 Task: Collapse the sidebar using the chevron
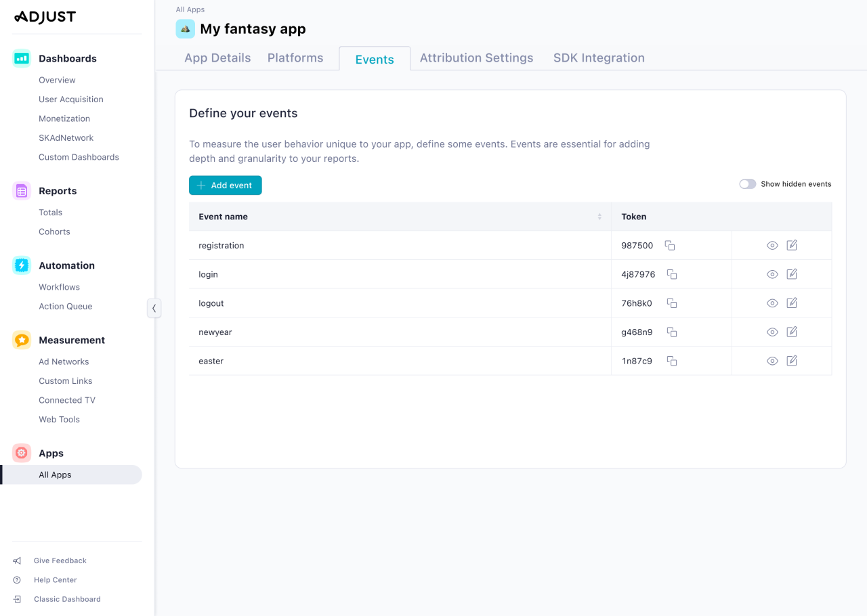(x=154, y=308)
